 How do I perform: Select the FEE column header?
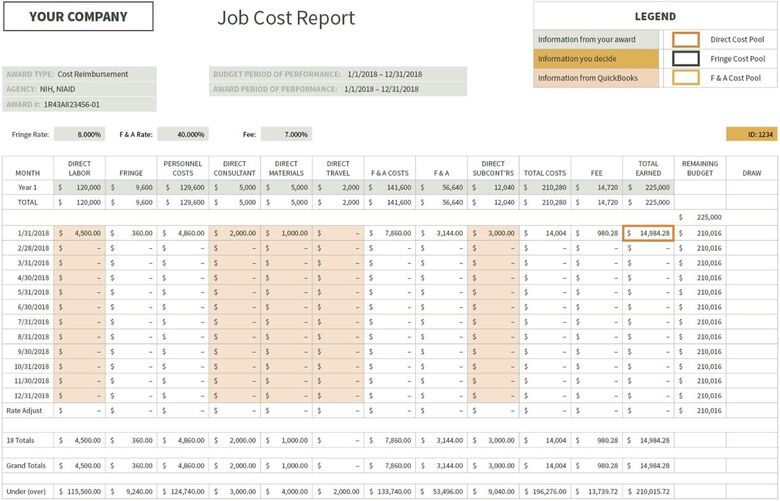pyautogui.click(x=597, y=168)
